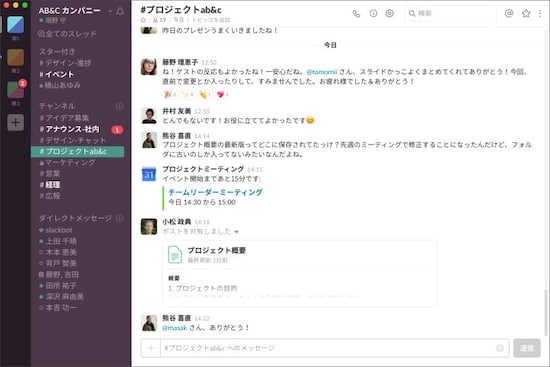The height and width of the screenshot is (367, 550).
Task: Open direct message with 深沢 麻由美
Action: tap(61, 296)
